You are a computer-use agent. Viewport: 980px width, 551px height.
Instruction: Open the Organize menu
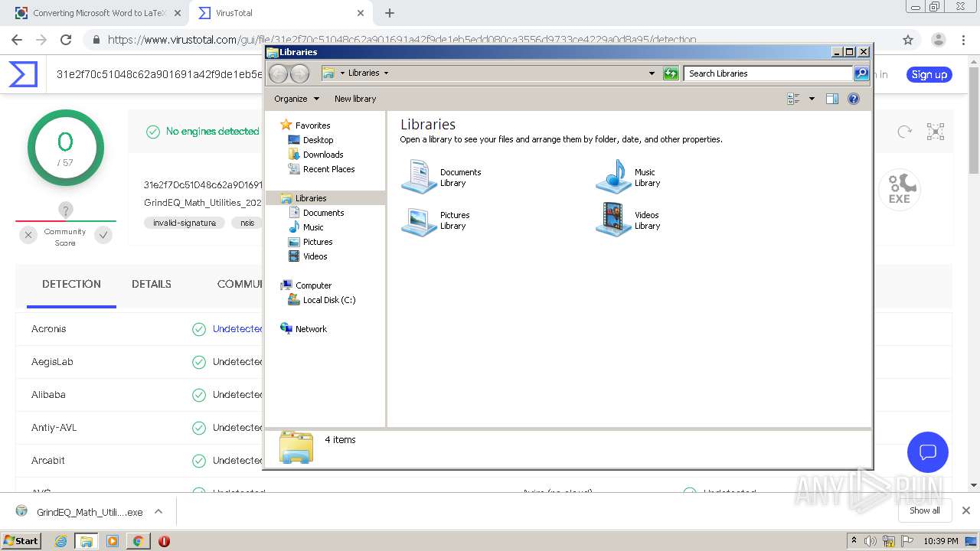point(297,99)
